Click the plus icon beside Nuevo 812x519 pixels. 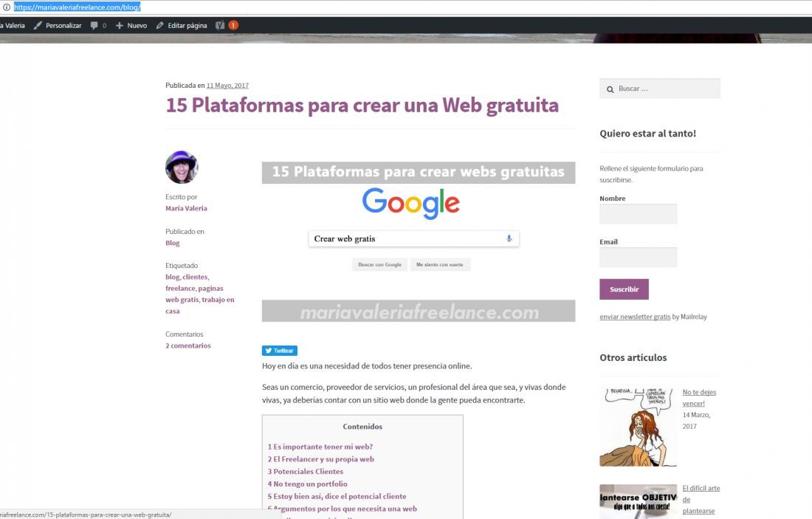tap(119, 25)
